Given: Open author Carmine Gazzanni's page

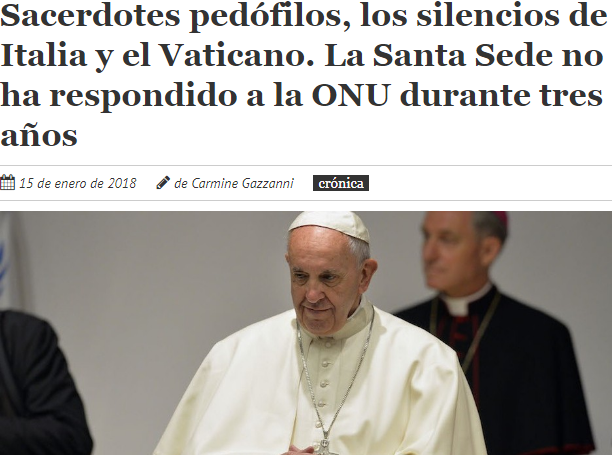Looking at the screenshot, I should click(x=234, y=183).
